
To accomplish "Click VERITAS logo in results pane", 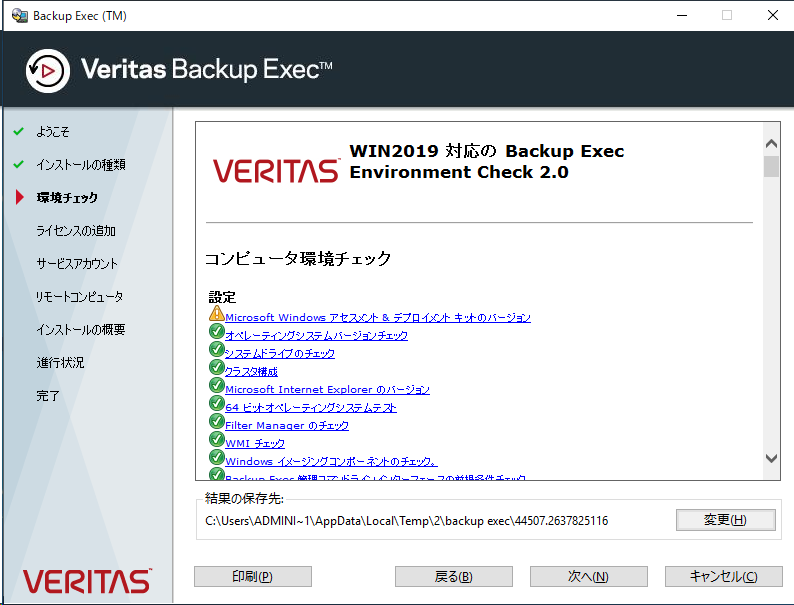I will click(276, 171).
